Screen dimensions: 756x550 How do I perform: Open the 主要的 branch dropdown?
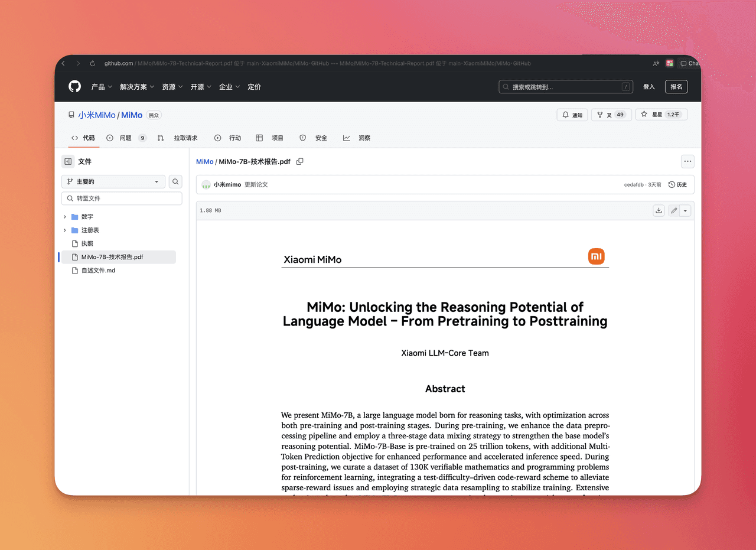pos(113,181)
